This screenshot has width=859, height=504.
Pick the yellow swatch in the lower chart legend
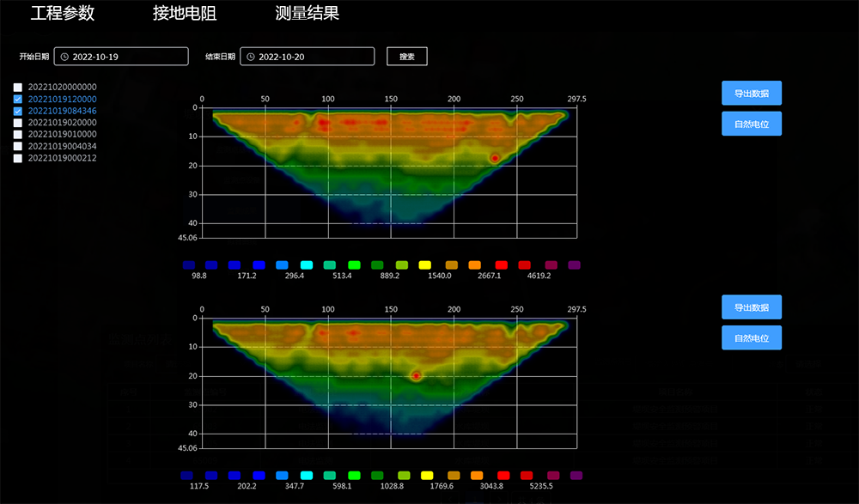(x=427, y=475)
